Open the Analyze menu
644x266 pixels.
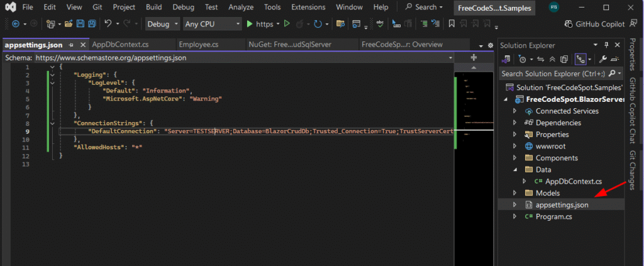(241, 7)
